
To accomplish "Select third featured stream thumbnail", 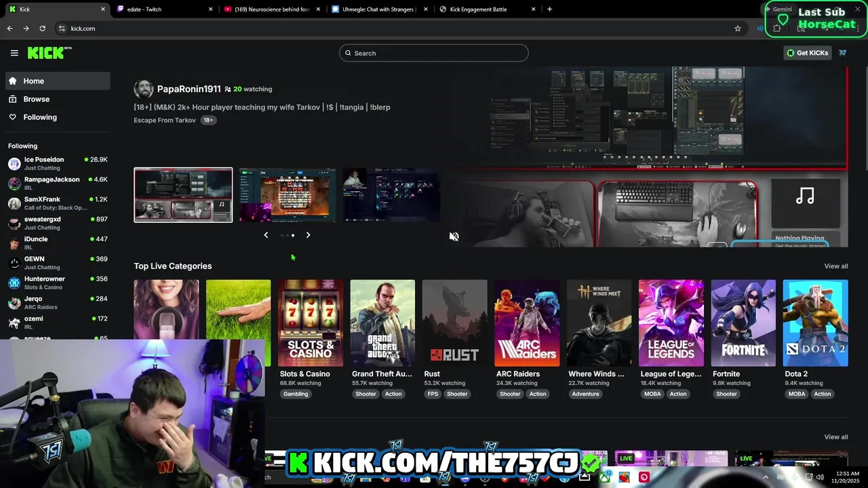I will tap(392, 195).
